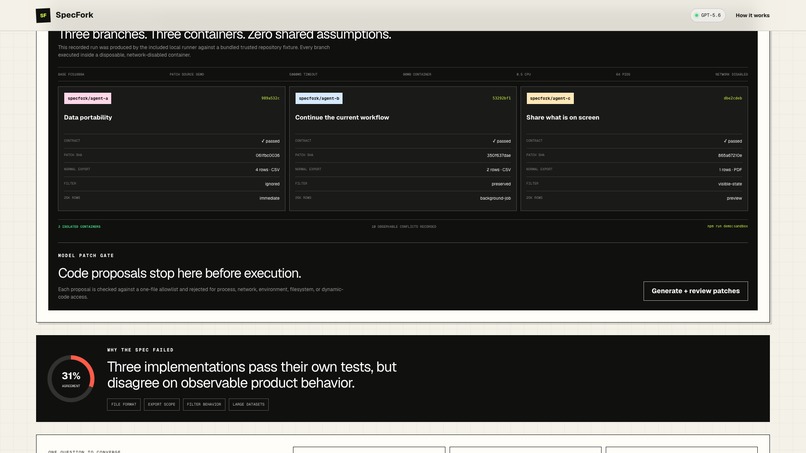Screen dimensions: 806x453
Task: Click the '4 rows · CSV' export value
Action: [267, 170]
